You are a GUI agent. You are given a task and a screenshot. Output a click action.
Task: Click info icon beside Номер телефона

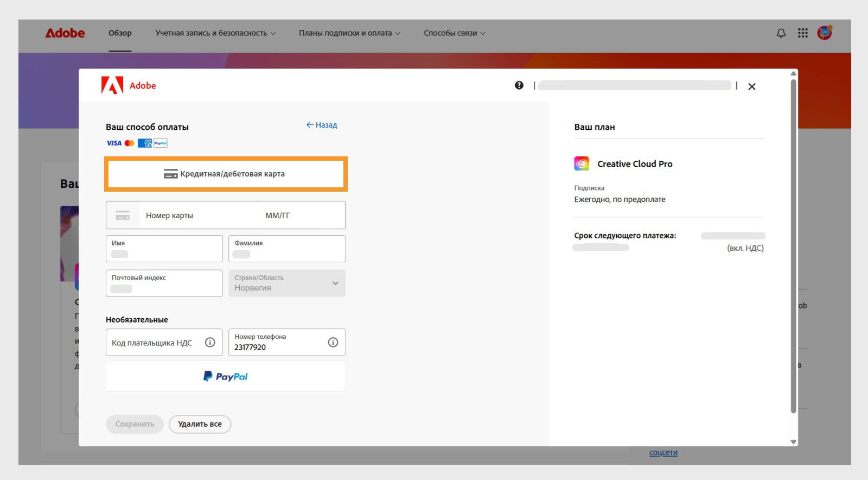(333, 342)
